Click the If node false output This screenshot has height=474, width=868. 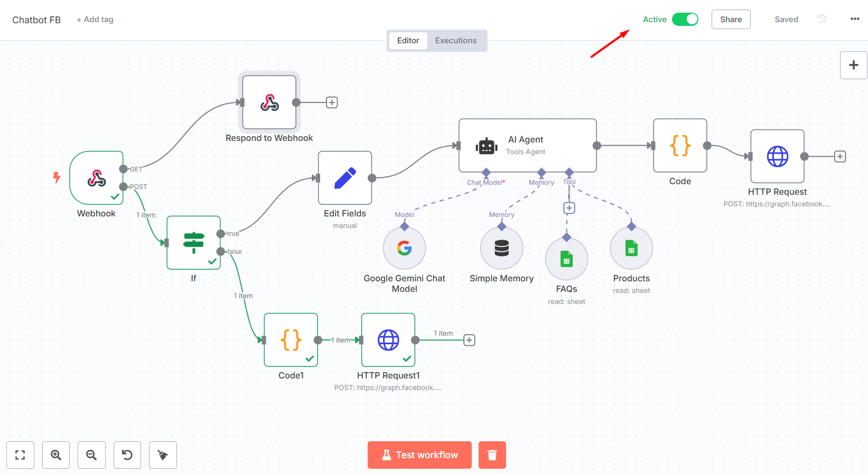pyautogui.click(x=220, y=251)
